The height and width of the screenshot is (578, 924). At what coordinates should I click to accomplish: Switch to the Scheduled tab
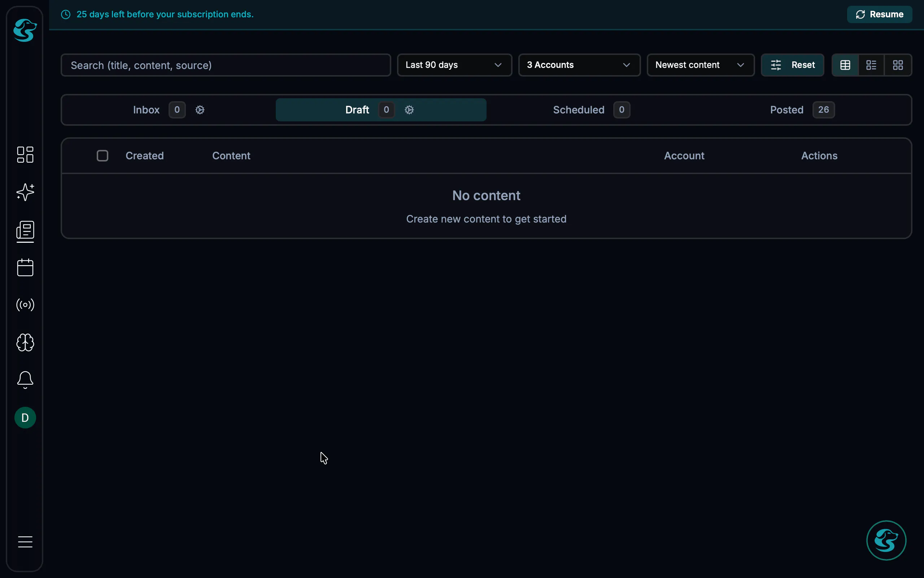coord(592,110)
